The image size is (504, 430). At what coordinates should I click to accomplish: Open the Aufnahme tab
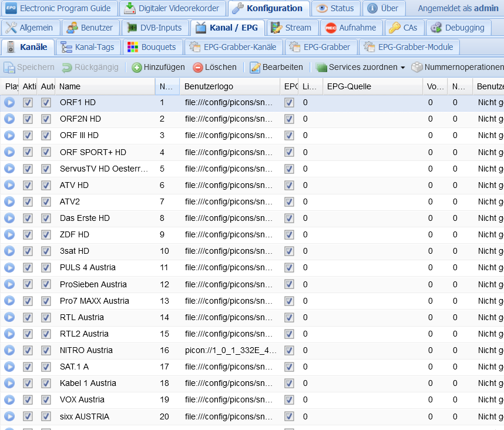(350, 28)
